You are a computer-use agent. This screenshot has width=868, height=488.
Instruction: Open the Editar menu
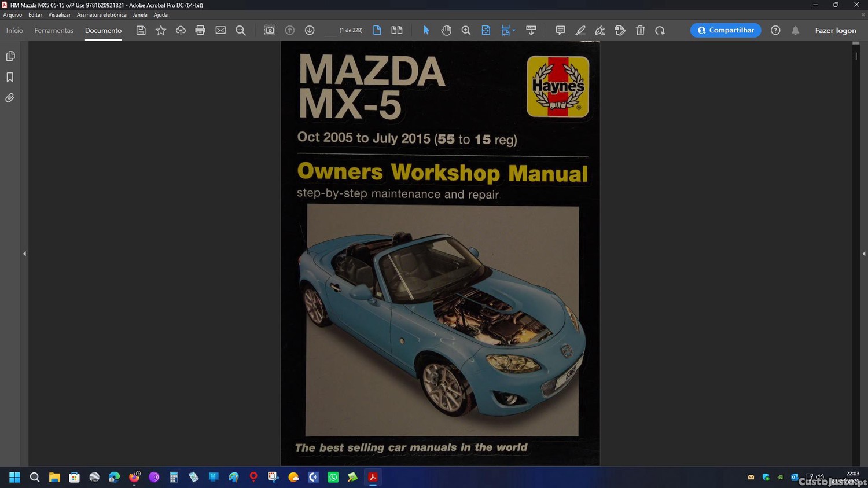[x=35, y=14]
